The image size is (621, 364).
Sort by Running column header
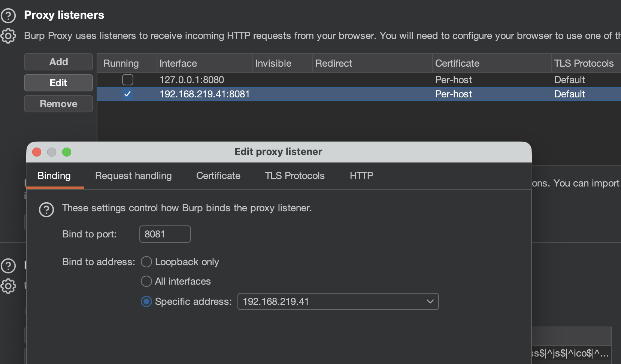[127, 63]
